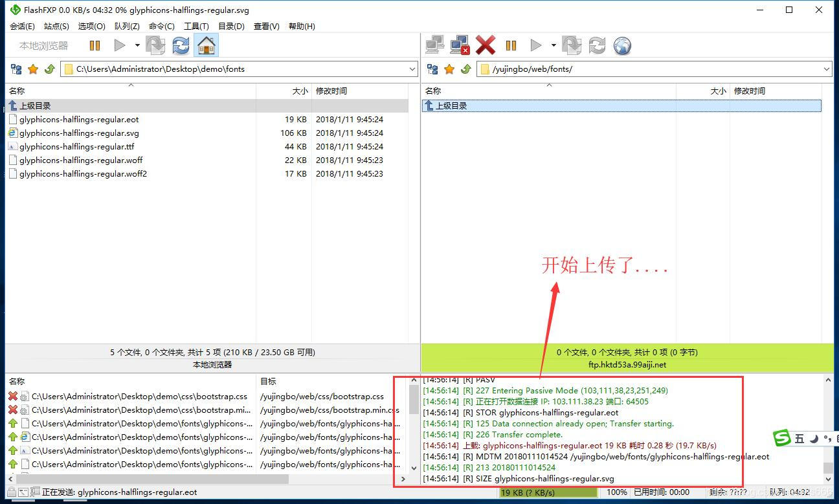Click the remote pane grayed transfer icon
This screenshot has height=504, width=839.
[572, 45]
